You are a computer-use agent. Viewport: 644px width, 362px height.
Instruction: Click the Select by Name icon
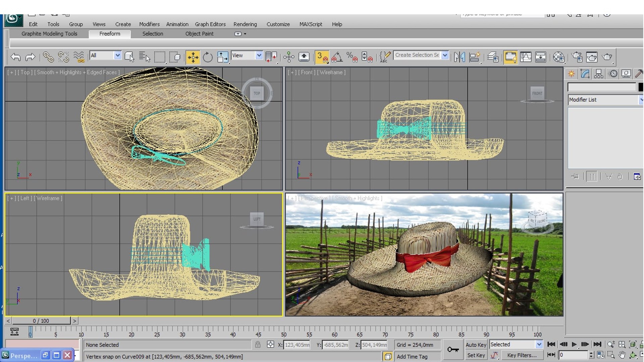[x=145, y=57]
